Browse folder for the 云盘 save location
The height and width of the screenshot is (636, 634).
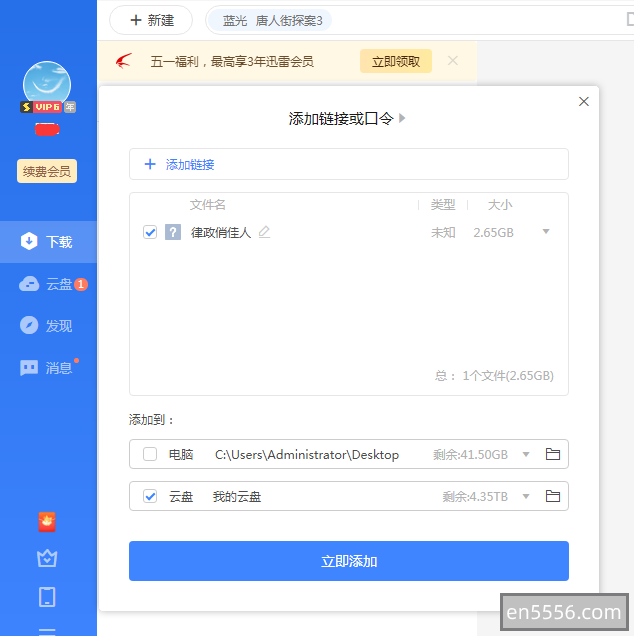point(552,496)
